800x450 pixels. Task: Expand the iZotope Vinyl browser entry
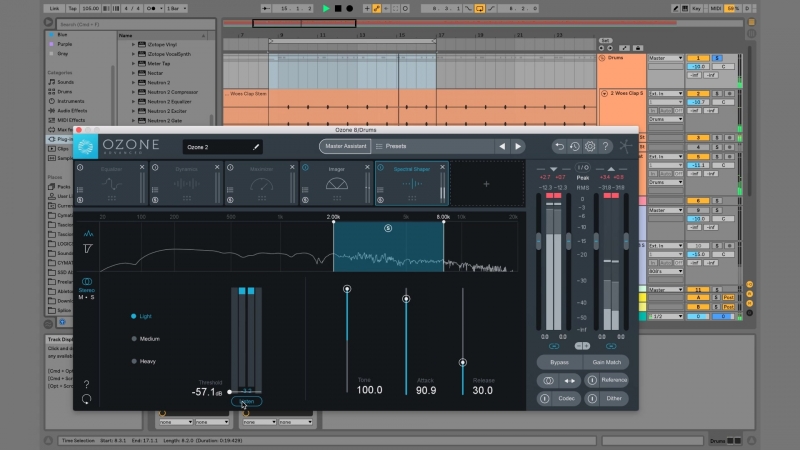[x=134, y=44]
